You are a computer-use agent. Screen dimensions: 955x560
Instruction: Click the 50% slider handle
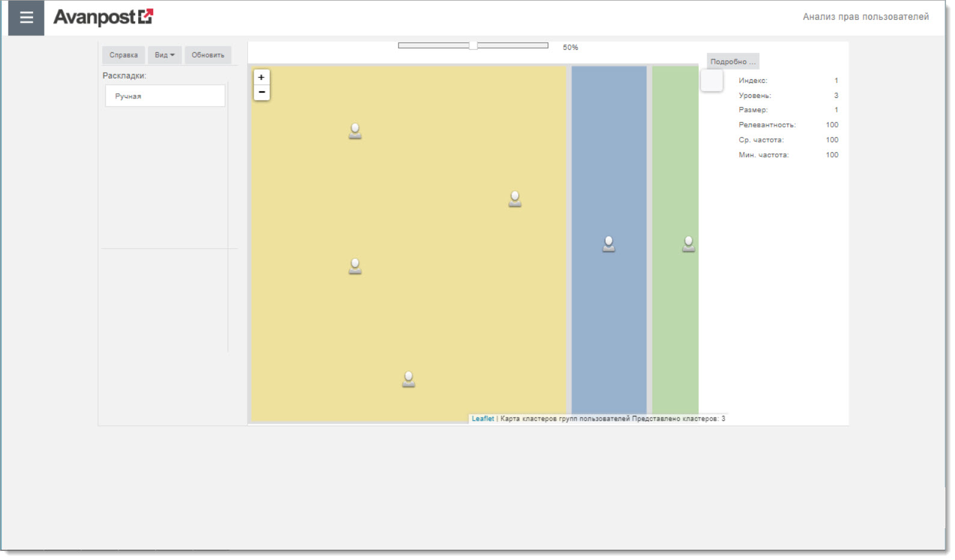pos(474,46)
